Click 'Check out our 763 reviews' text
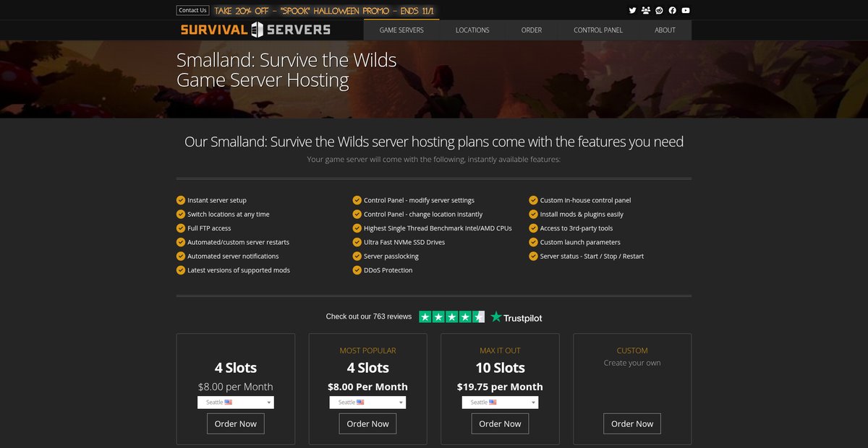The height and width of the screenshot is (448, 868). point(369,316)
